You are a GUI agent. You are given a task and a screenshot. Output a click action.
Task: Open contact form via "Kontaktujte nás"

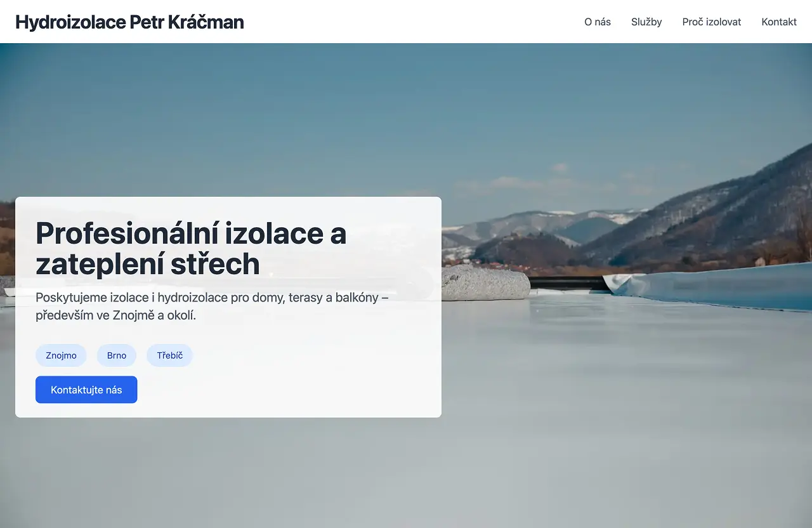[86, 389]
